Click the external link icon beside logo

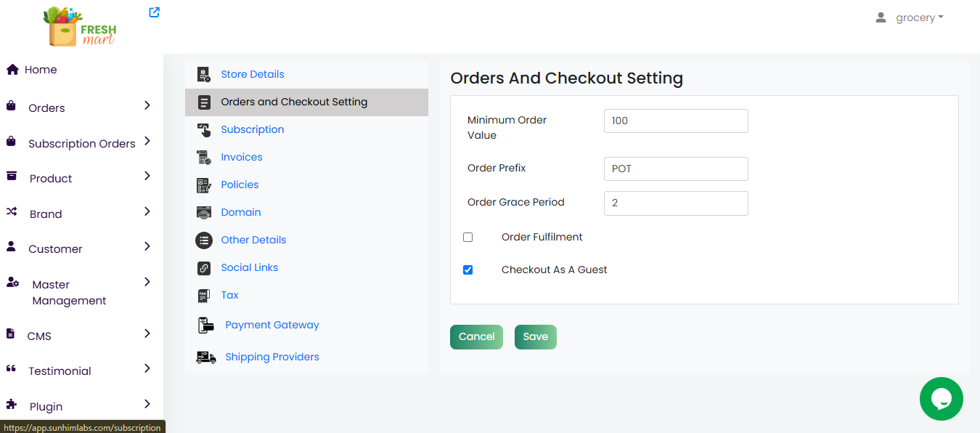point(154,12)
